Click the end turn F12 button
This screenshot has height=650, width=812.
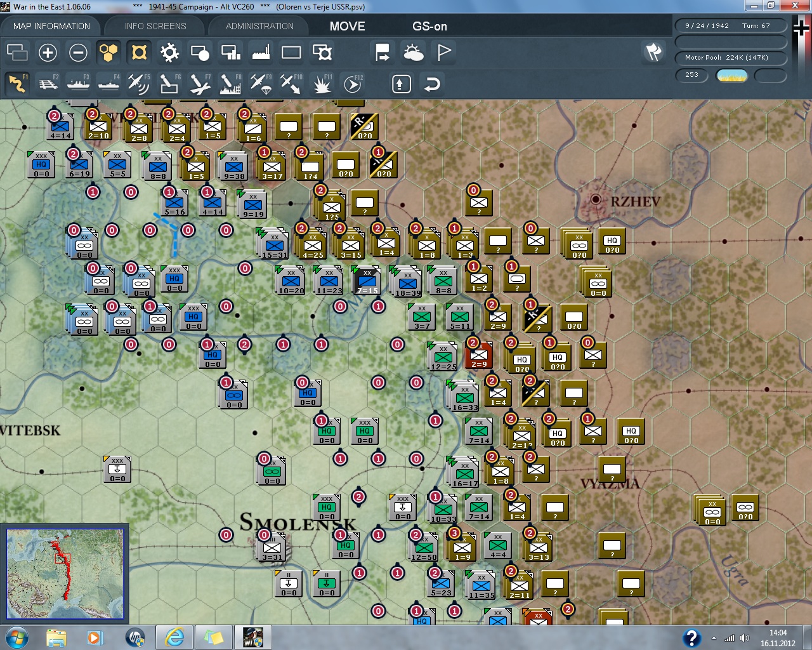tap(352, 84)
